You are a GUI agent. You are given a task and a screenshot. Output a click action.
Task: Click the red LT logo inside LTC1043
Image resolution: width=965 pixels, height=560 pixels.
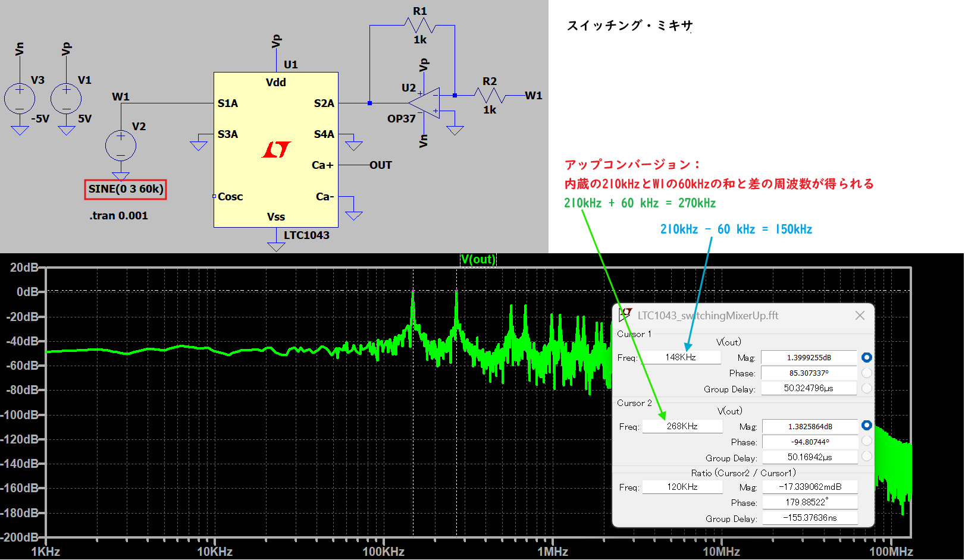[x=277, y=149]
